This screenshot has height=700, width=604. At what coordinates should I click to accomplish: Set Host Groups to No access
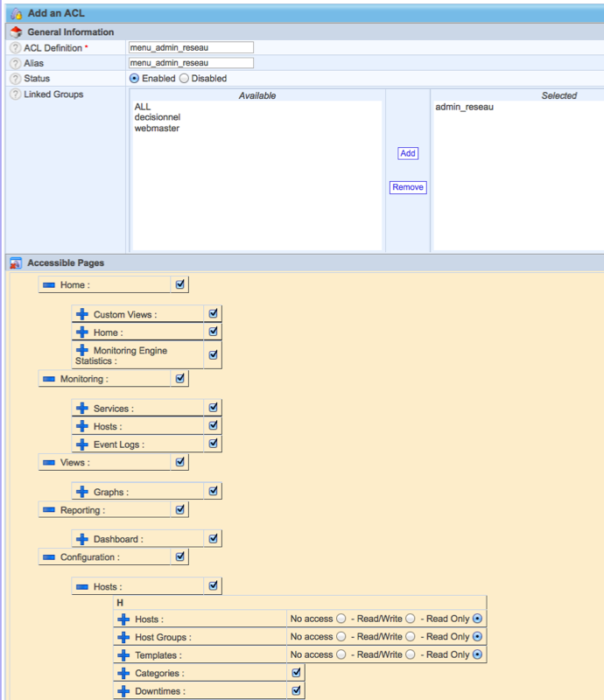[x=341, y=636]
